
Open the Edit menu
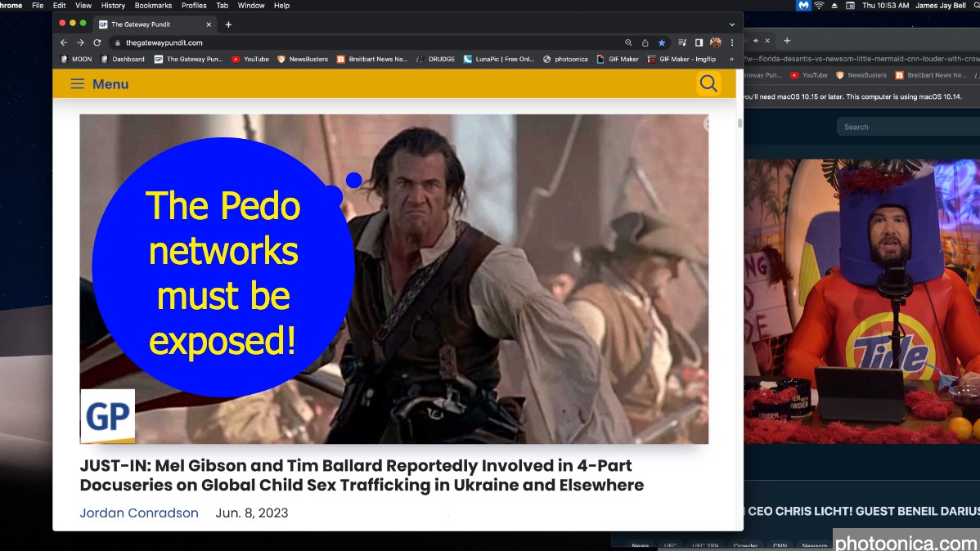pos(60,6)
